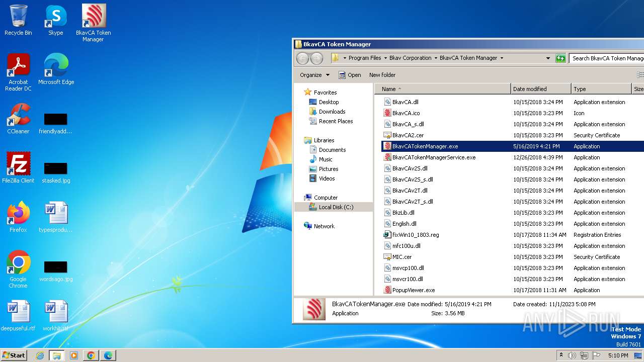644x362 pixels.
Task: Click Open in Explorer toolbar
Action: click(350, 75)
